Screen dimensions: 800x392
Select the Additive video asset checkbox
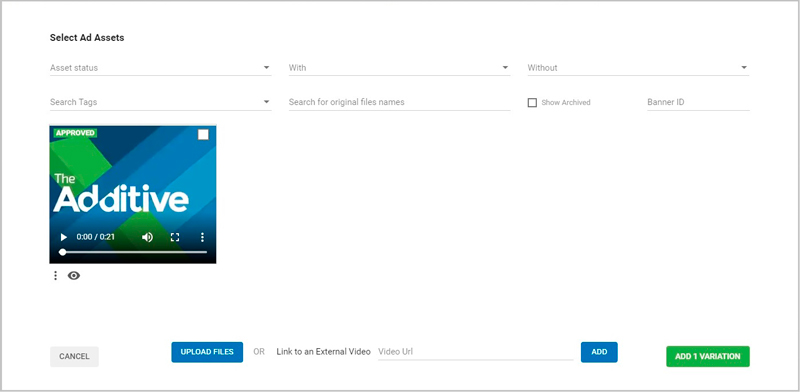tap(203, 134)
